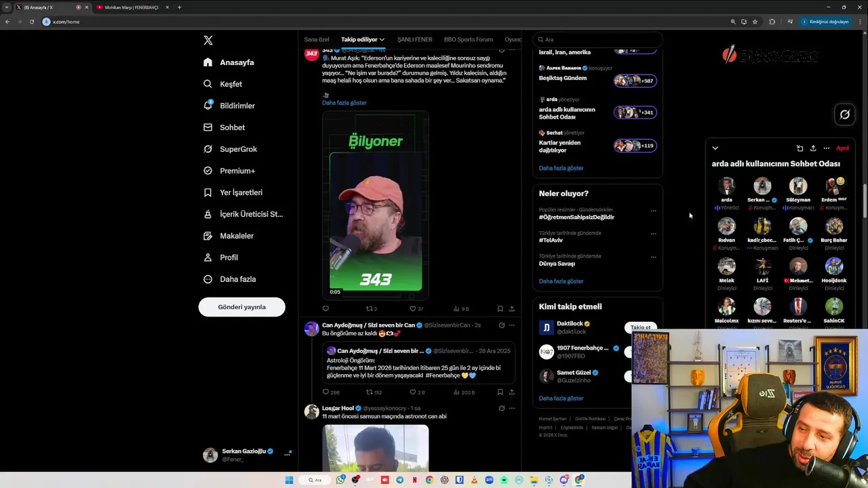Image resolution: width=868 pixels, height=488 pixels.
Task: Open Sohbet messages in the sidebar
Action: 224,127
